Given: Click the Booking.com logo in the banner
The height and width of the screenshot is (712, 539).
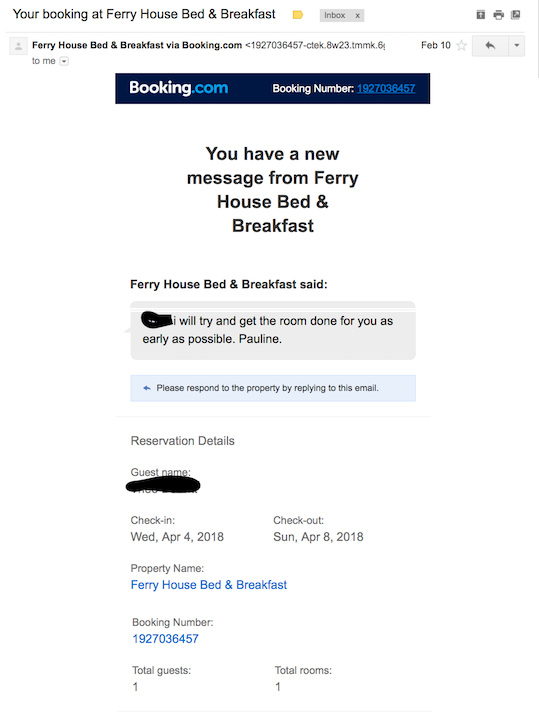Looking at the screenshot, I should [x=178, y=88].
